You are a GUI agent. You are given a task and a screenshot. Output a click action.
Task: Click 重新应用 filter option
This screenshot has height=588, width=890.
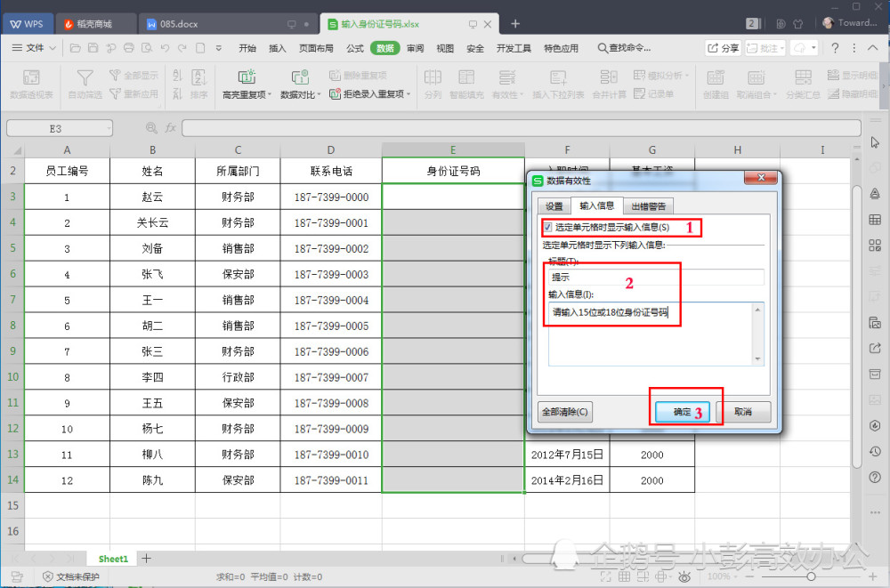(x=134, y=93)
